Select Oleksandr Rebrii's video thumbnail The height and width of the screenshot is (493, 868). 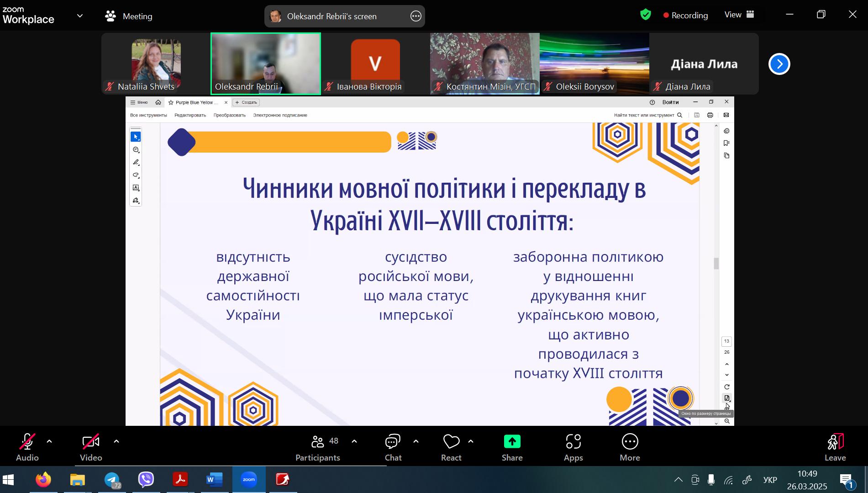[x=265, y=64]
